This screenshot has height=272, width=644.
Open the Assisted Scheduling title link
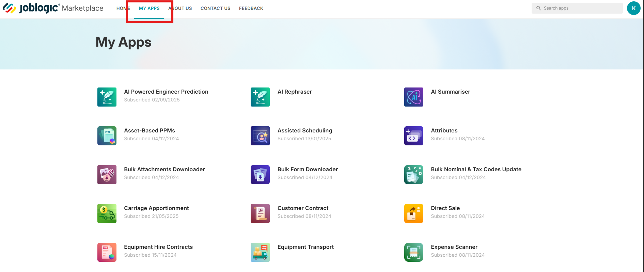(x=305, y=130)
